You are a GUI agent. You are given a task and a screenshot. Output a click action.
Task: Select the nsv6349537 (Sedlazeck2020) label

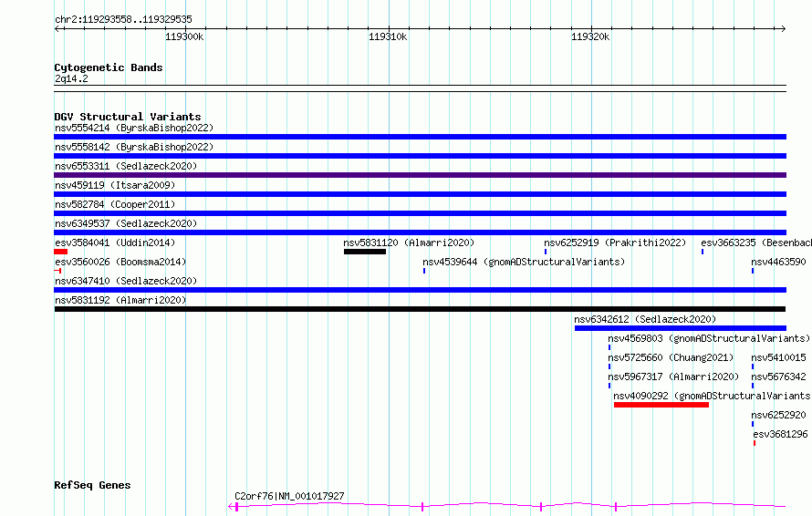[126, 223]
